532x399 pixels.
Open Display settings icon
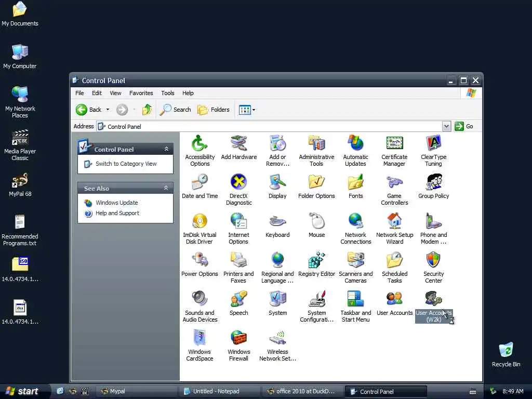pos(277,187)
